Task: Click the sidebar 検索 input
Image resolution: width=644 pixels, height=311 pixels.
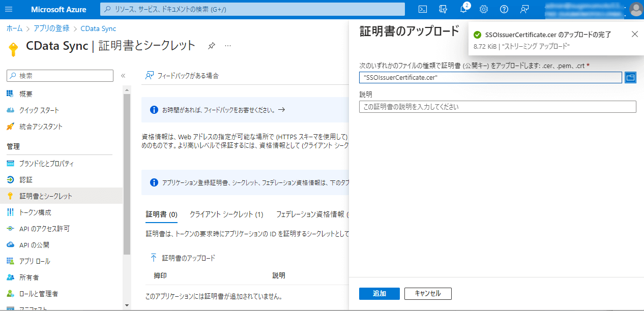Action: [x=60, y=76]
